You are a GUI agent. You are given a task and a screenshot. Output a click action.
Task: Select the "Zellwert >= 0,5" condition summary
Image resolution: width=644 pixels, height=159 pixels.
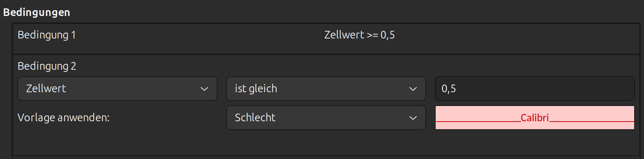360,35
